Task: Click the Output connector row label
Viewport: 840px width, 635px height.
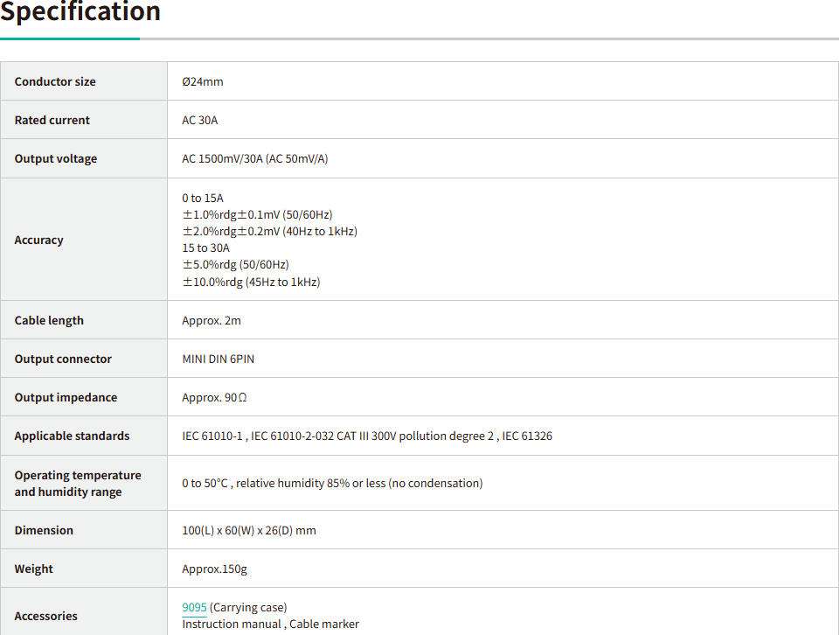Action: tap(63, 359)
